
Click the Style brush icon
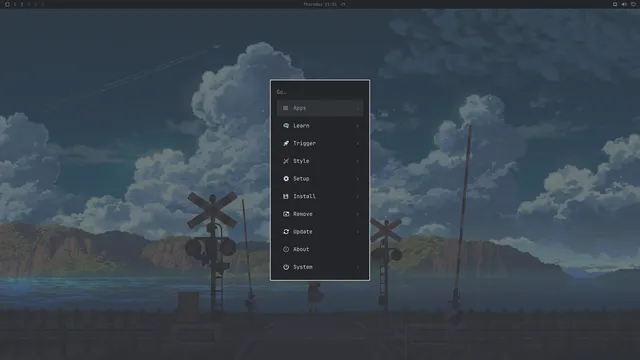point(286,161)
